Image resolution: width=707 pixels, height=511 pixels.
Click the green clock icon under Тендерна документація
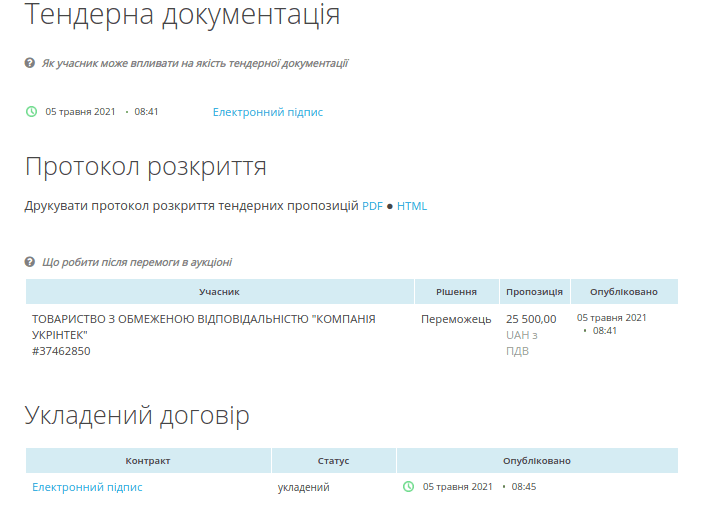[x=31, y=112]
